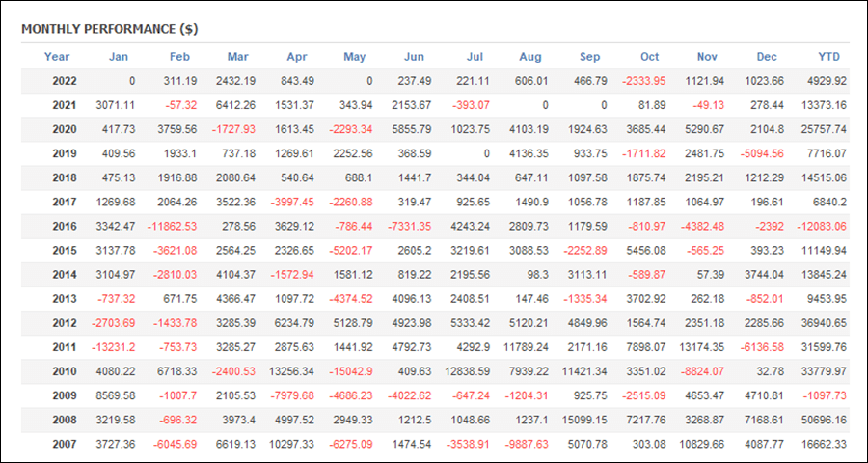Select the 2010 May value -15042.9
The width and height of the screenshot is (868, 463).
(x=349, y=371)
